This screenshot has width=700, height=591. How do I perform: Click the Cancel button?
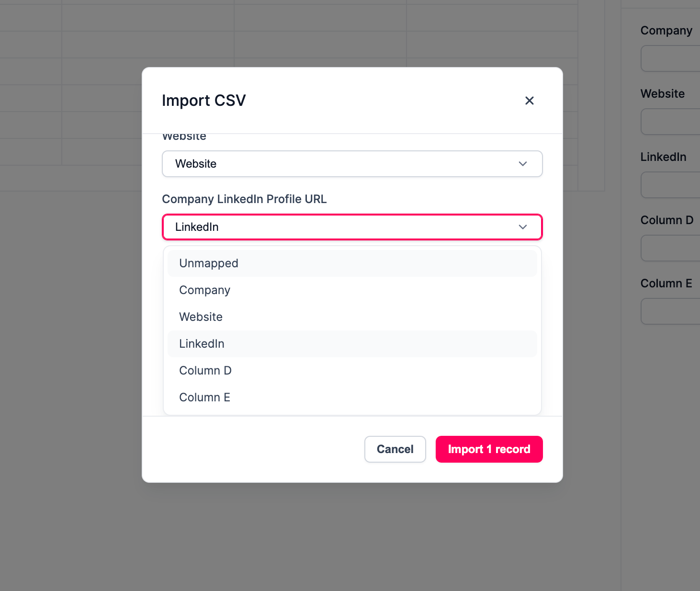(395, 449)
